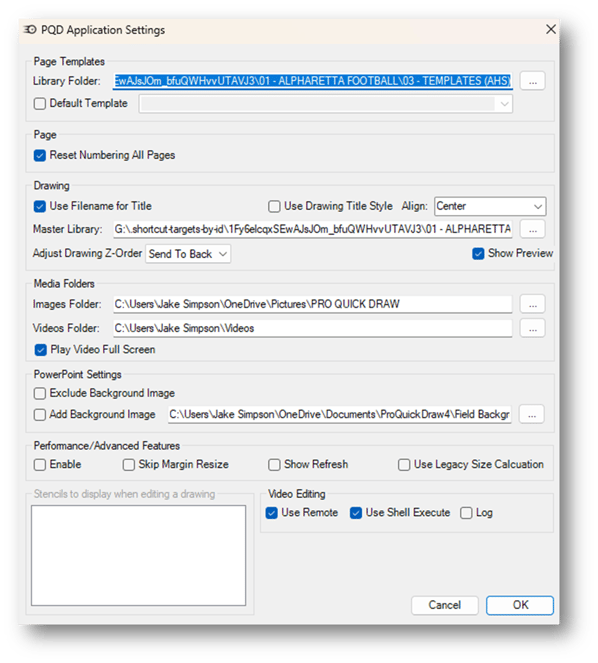Check Exclude Background Image
The width and height of the screenshot is (598, 663).
pos(40,394)
